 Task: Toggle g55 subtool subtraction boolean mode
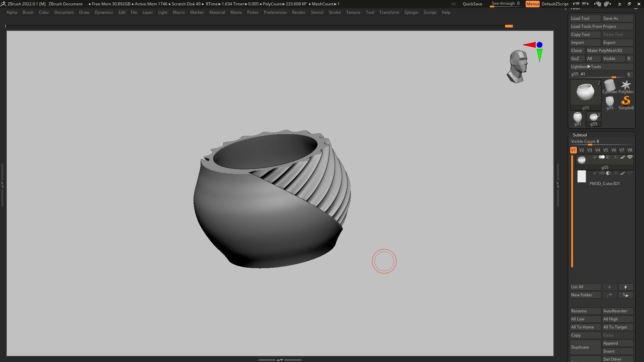[608, 157]
